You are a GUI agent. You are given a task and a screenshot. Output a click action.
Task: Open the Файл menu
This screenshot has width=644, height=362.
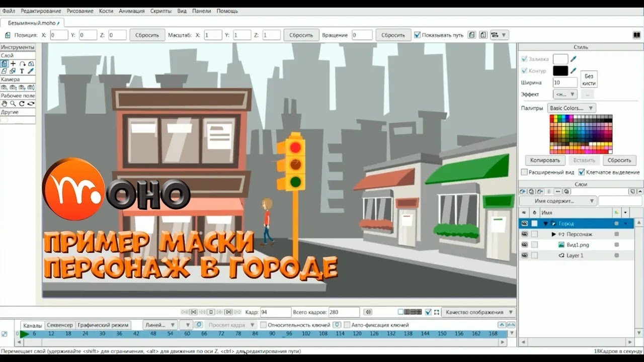click(9, 11)
